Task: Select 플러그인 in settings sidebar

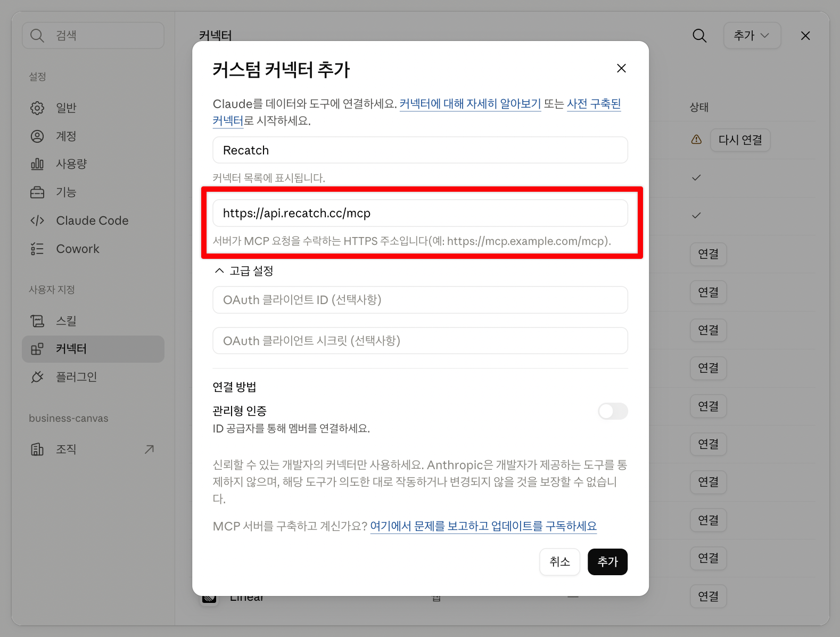Action: 93,377
